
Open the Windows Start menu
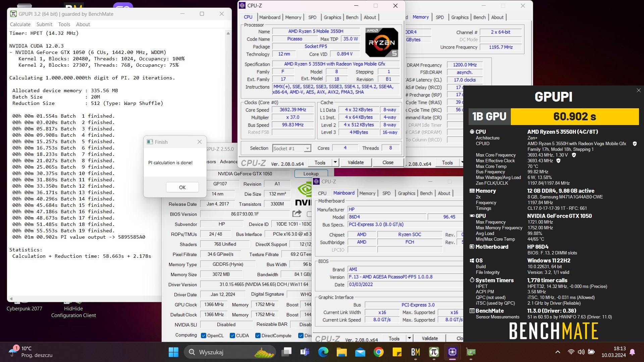[x=173, y=352]
